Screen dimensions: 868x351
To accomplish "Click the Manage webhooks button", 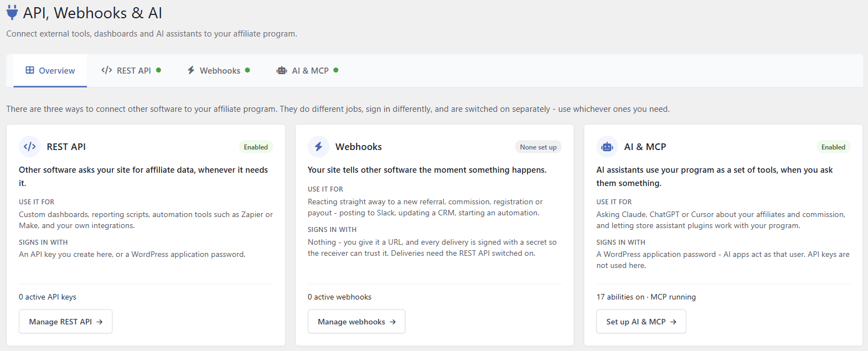I will [356, 321].
